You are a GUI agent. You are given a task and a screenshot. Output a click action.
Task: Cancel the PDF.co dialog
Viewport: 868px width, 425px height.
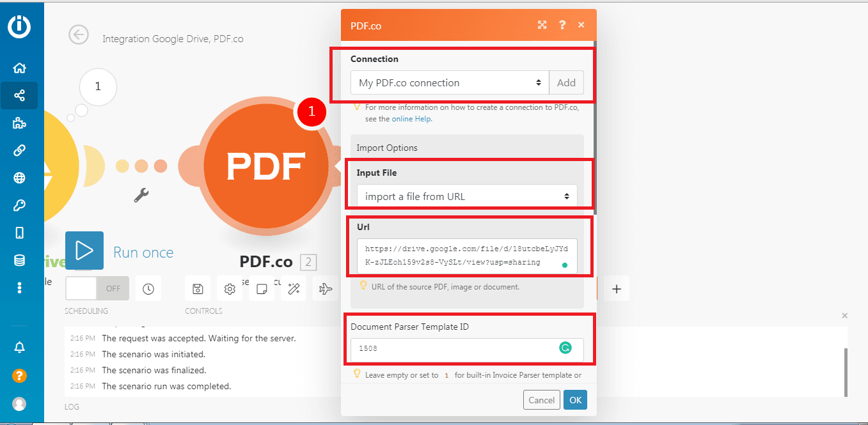[x=541, y=400]
